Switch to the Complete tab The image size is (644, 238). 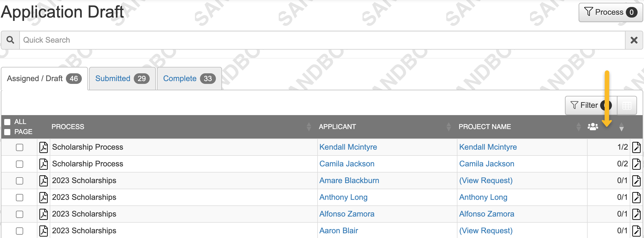click(189, 79)
